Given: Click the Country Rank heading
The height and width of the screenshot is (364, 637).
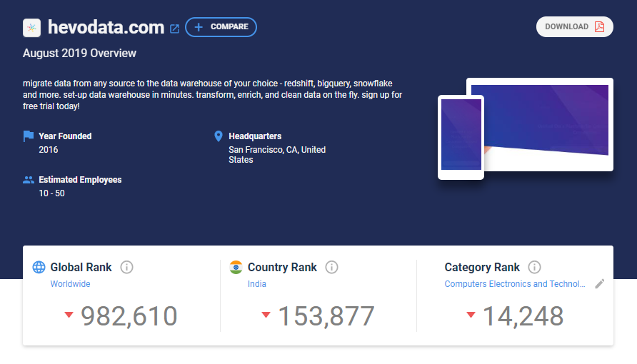Looking at the screenshot, I should point(282,267).
